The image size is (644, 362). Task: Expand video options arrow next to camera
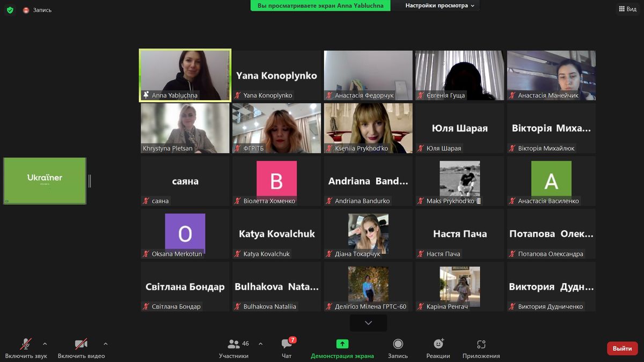coord(105,344)
